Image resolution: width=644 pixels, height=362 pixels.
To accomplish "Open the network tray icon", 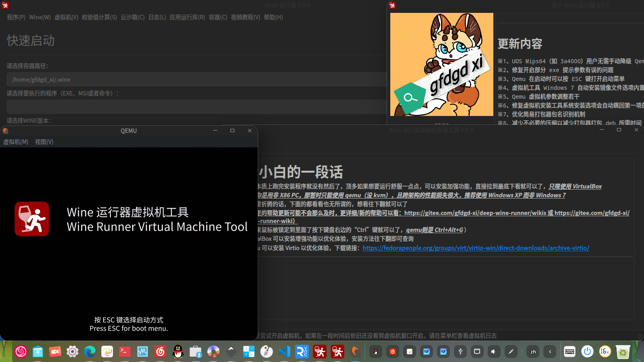I will [477, 352].
